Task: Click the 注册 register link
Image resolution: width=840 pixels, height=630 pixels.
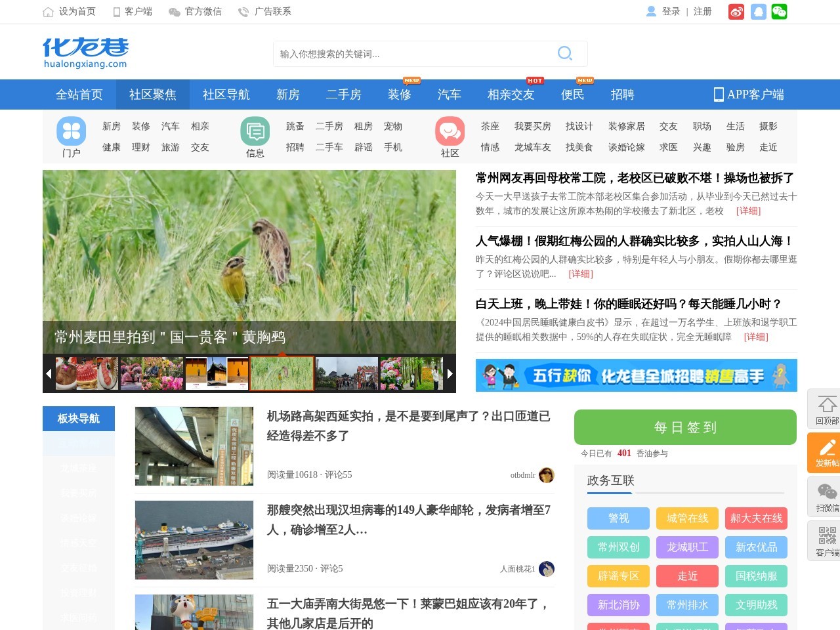Action: coord(703,12)
